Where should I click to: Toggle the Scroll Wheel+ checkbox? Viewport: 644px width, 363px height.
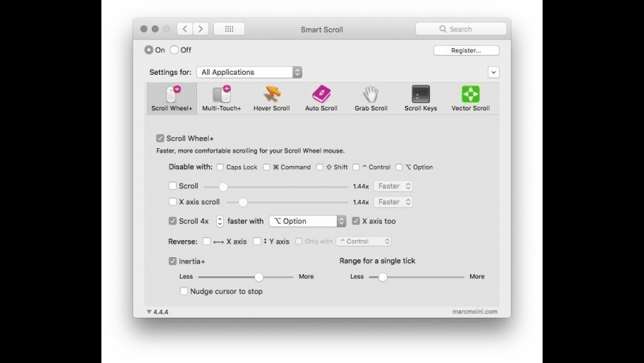click(x=160, y=138)
